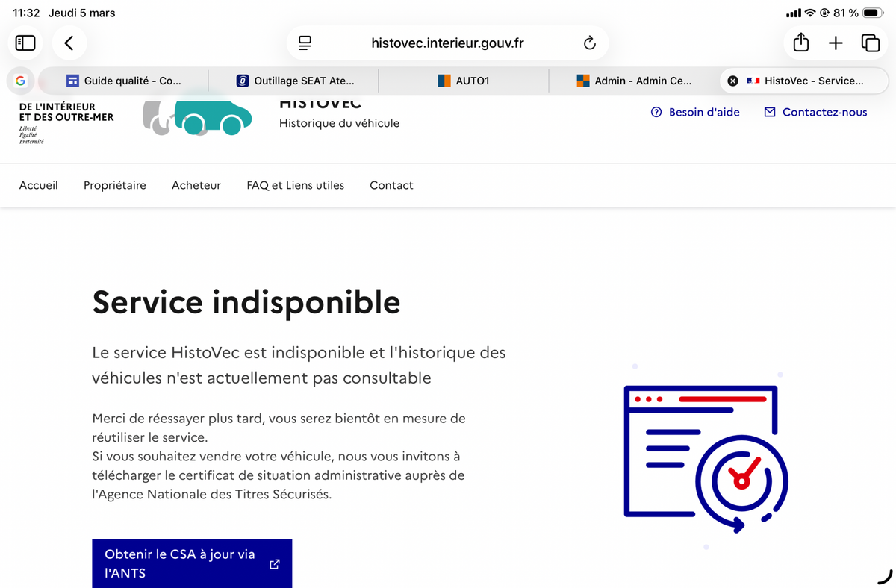Open FAQ et Liens utiles menu item

(295, 185)
